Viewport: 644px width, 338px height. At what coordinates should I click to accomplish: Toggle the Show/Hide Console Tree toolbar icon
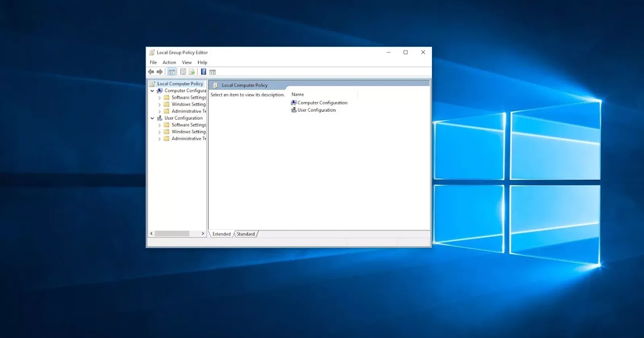tap(172, 72)
